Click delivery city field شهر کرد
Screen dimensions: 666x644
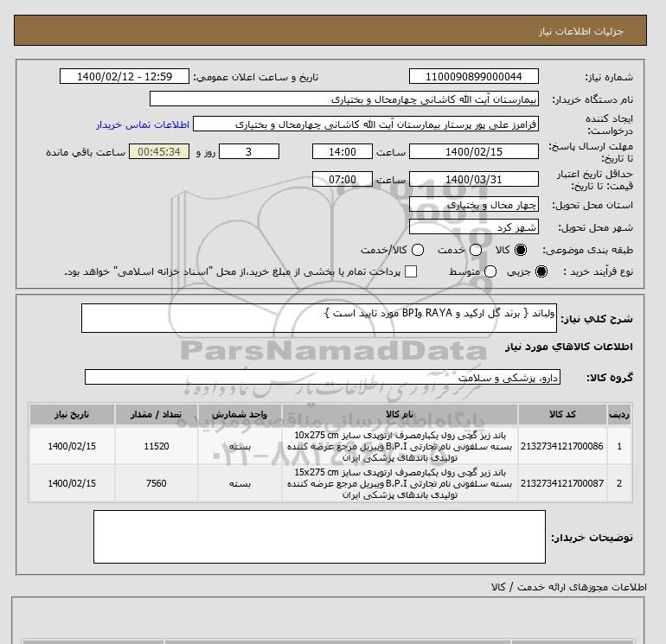coord(474,227)
